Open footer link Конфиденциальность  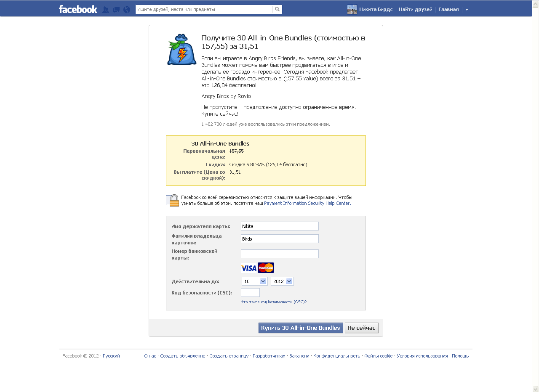(x=337, y=356)
